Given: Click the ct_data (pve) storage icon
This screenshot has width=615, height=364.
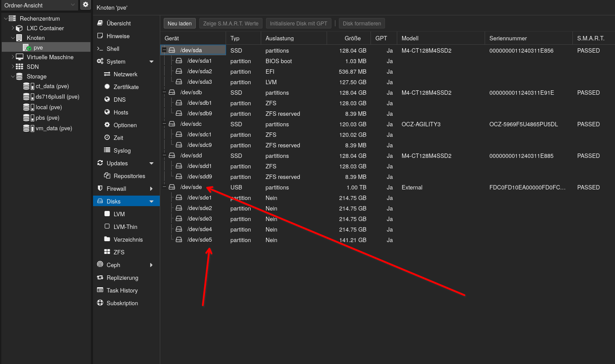Looking at the screenshot, I should 29,86.
